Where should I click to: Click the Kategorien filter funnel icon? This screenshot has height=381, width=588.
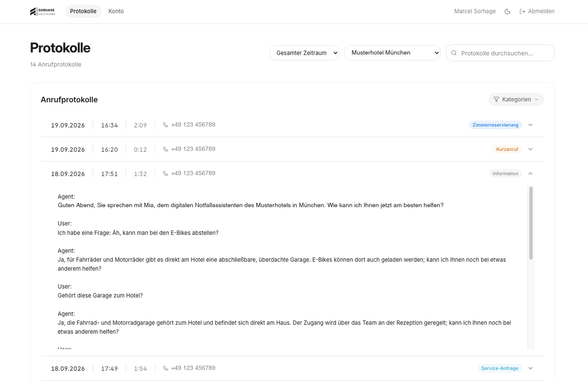[x=496, y=99]
